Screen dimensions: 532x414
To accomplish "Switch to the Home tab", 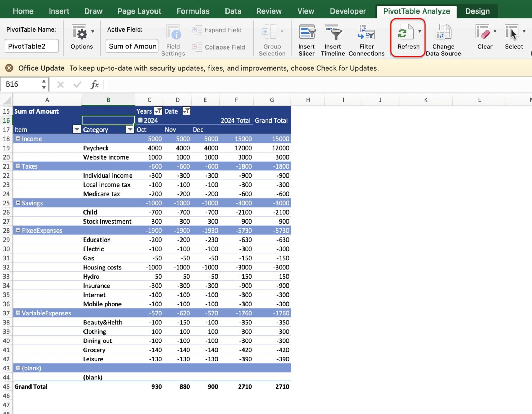I will pos(23,11).
